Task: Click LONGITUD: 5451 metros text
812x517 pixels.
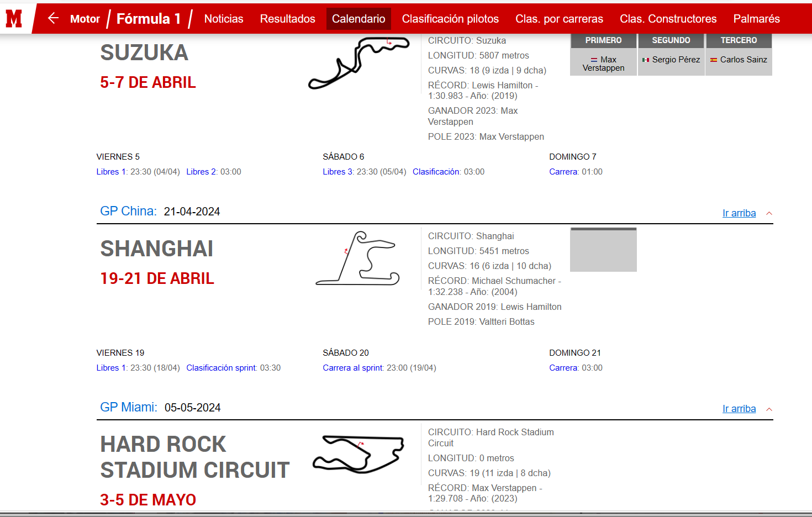Action: pos(478,251)
